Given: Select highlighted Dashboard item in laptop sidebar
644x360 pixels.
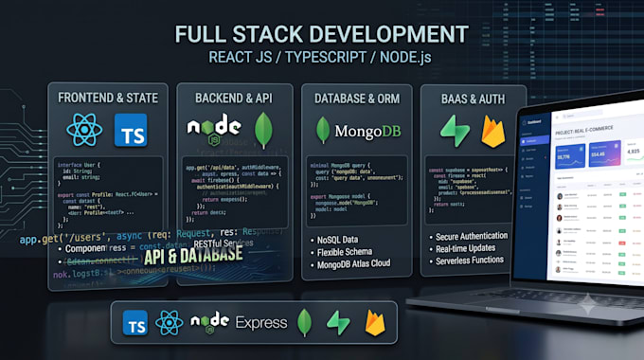Looking at the screenshot, I should [534, 140].
